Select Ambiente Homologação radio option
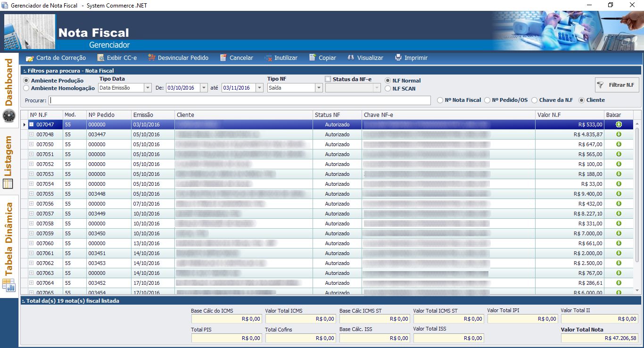 tap(26, 88)
